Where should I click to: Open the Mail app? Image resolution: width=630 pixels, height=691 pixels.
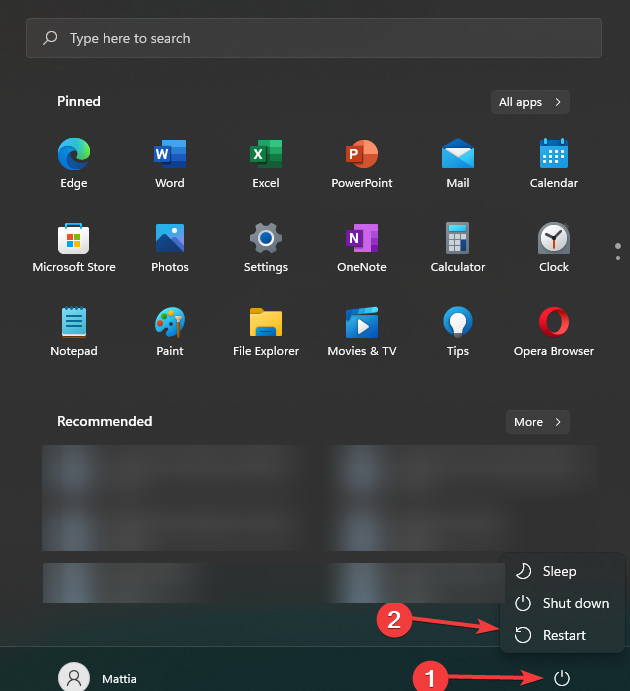coord(458,163)
